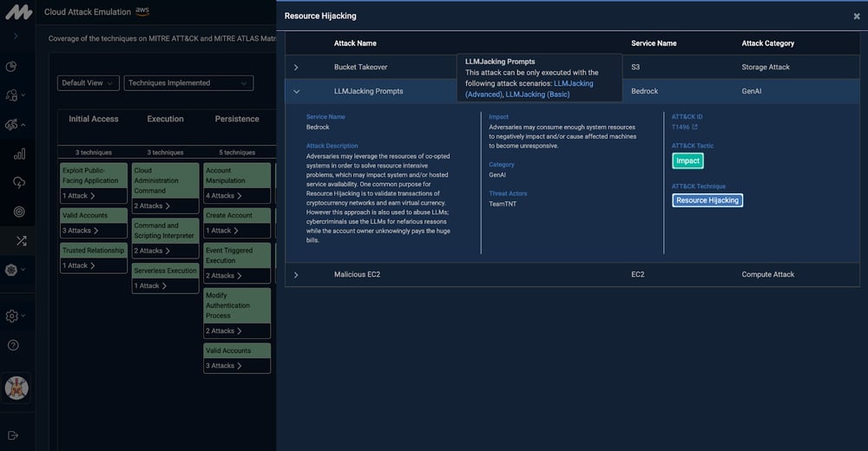This screenshot has width=868, height=451.
Task: Collapse the LLMJacking Prompts row
Action: tap(296, 91)
